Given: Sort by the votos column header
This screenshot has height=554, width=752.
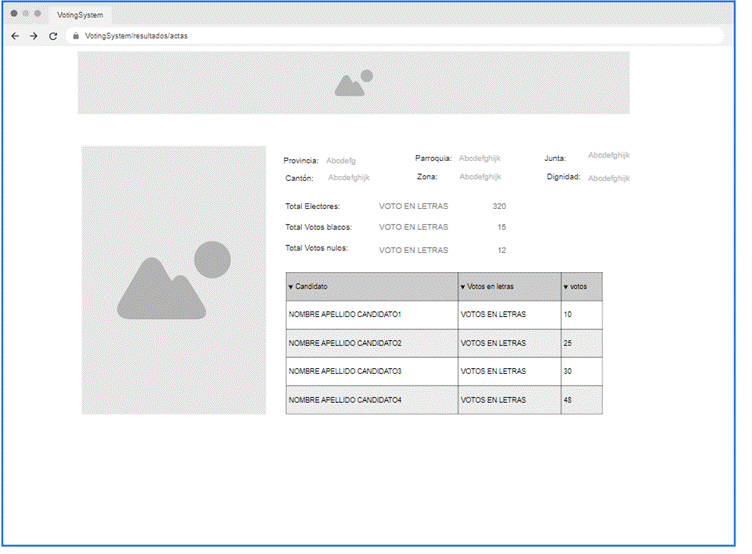Looking at the screenshot, I should (x=581, y=287).
